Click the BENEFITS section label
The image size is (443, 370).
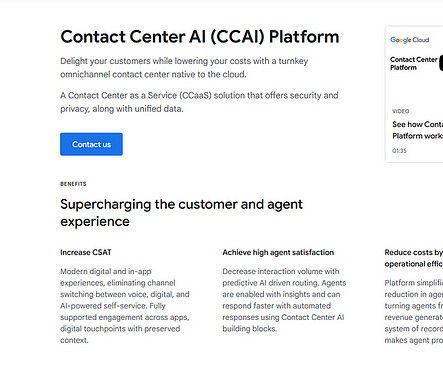click(73, 184)
